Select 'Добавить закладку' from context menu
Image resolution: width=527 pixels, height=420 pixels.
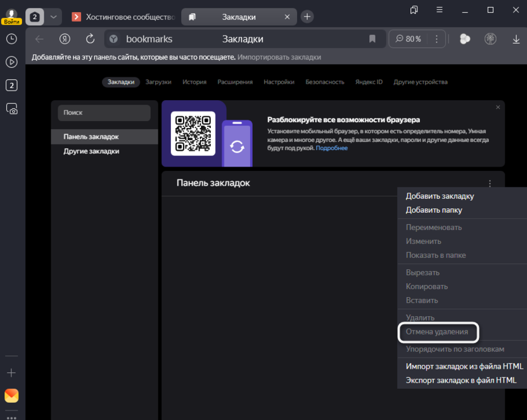pos(440,196)
